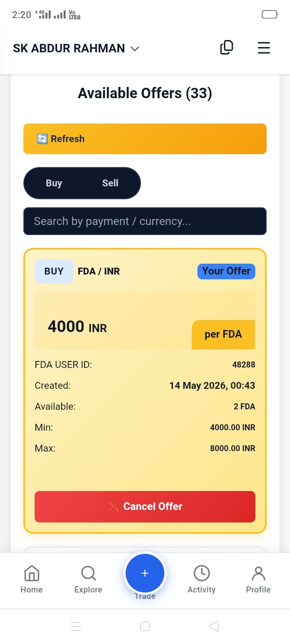290x644 pixels.
Task: Click the Refresh offers button
Action: (145, 139)
